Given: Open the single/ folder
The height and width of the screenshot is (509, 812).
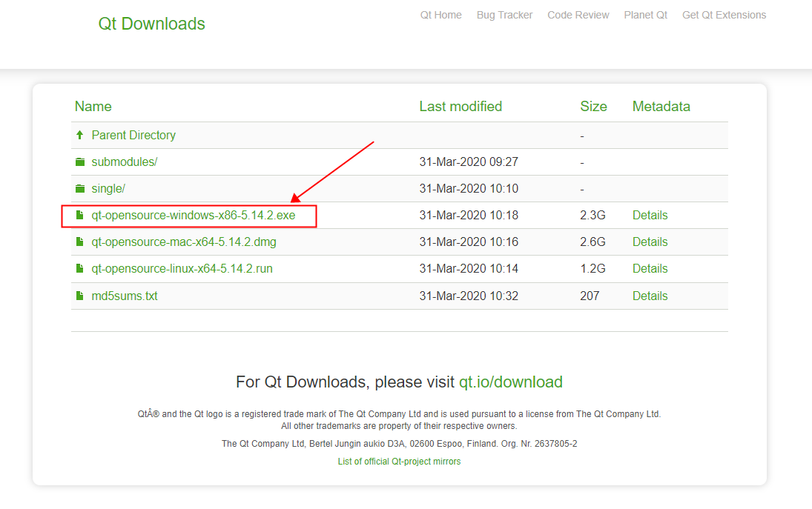Looking at the screenshot, I should pos(108,189).
